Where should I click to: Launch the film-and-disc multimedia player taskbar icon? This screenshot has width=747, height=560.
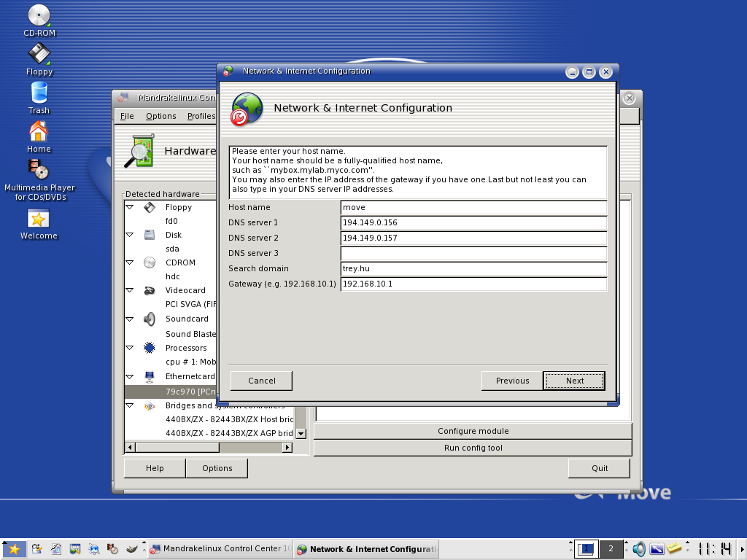113,549
